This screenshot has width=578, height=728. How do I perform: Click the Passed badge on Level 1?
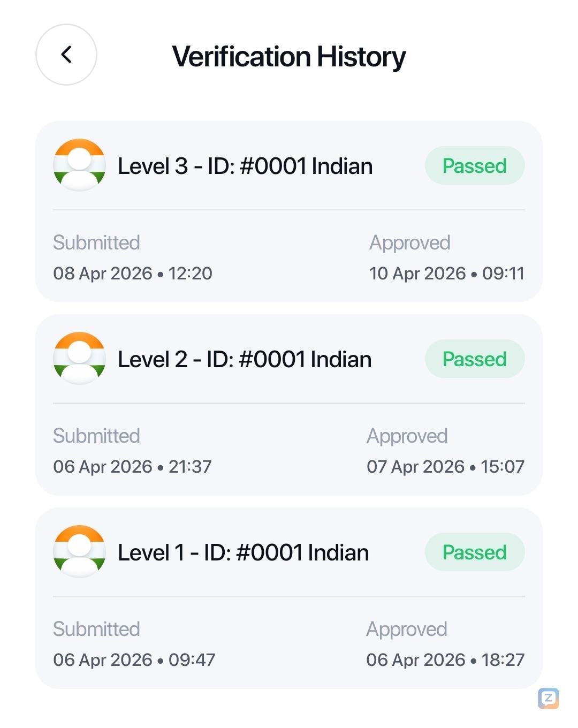[474, 552]
